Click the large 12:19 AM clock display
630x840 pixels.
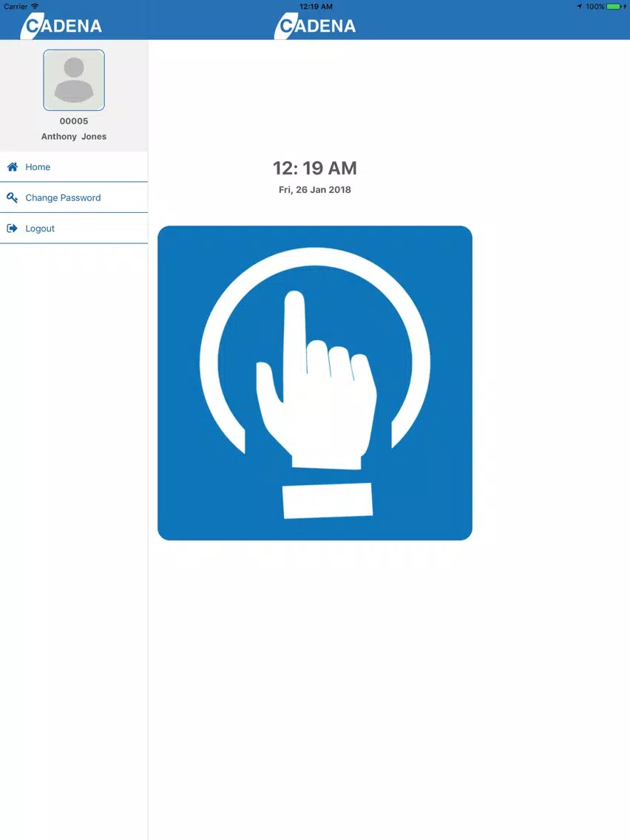315,168
